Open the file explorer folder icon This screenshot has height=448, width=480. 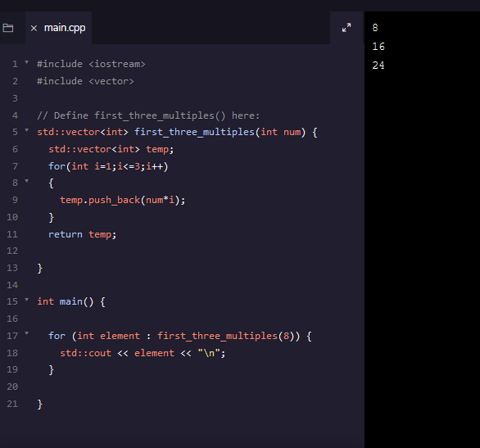tap(8, 28)
